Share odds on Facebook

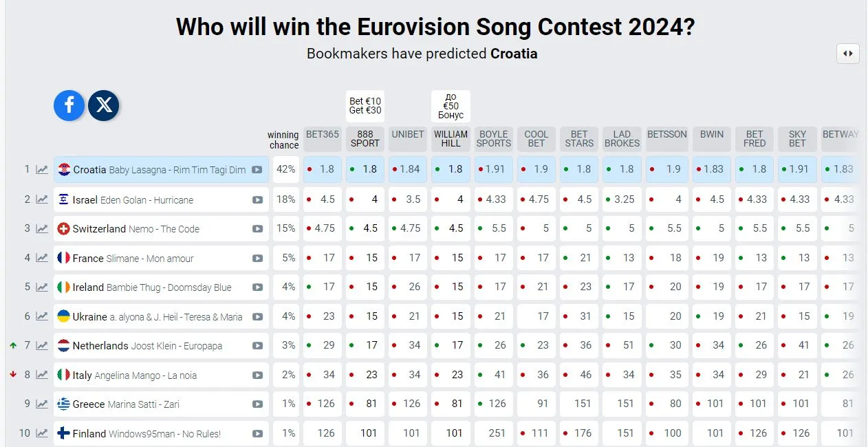pyautogui.click(x=69, y=105)
